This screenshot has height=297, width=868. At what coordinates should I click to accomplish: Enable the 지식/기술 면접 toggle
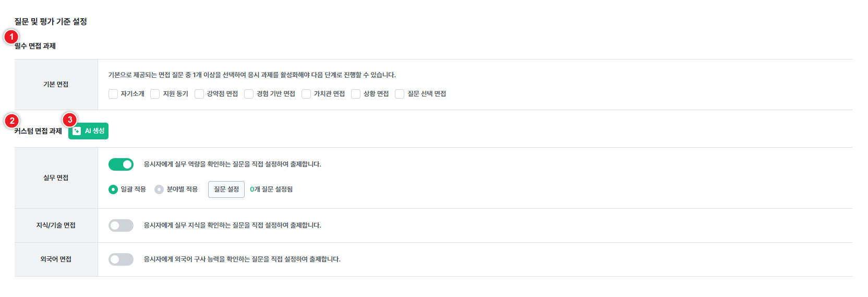point(121,225)
